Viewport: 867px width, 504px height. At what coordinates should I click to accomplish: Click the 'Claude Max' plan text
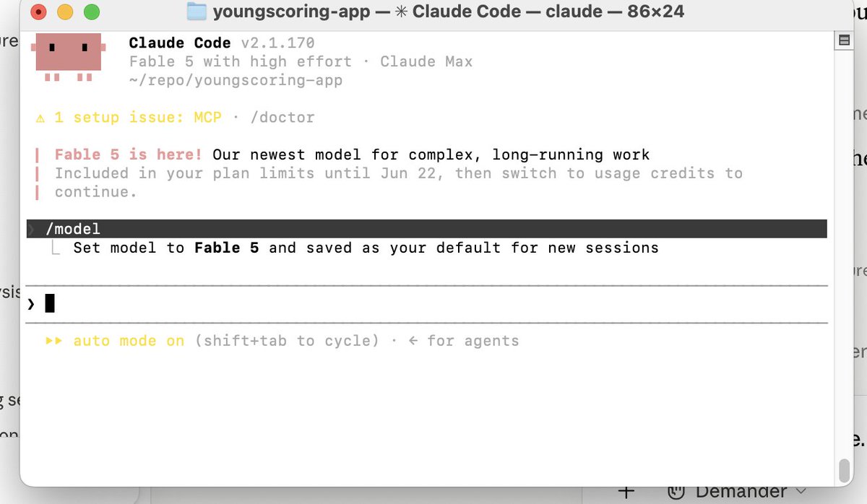coord(426,62)
